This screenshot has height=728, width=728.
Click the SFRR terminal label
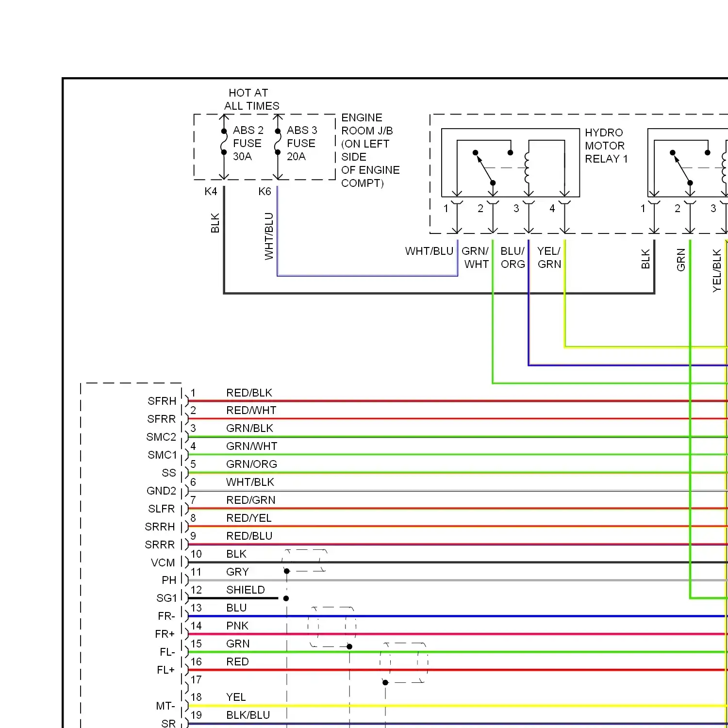click(x=162, y=419)
